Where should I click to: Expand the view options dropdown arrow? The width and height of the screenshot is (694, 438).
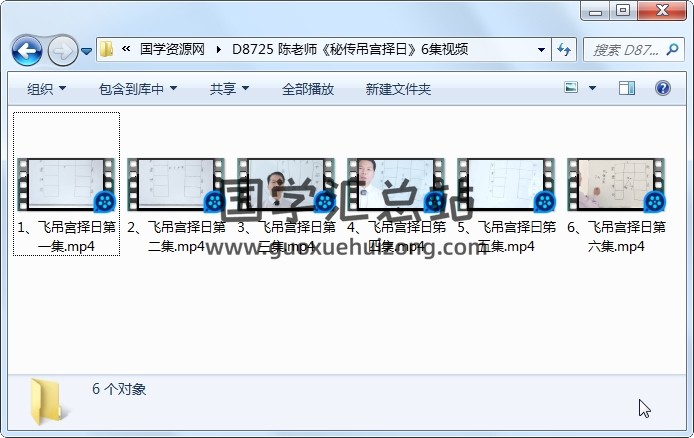(592, 88)
